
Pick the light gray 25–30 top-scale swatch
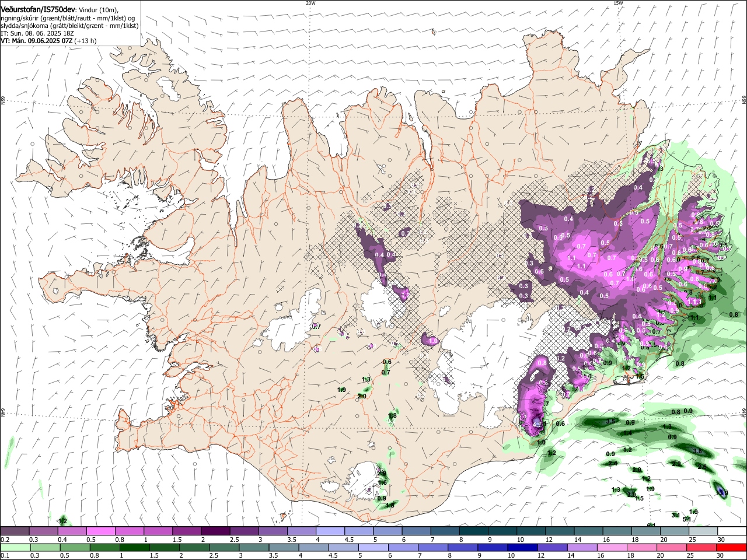pyautogui.click(x=703, y=531)
